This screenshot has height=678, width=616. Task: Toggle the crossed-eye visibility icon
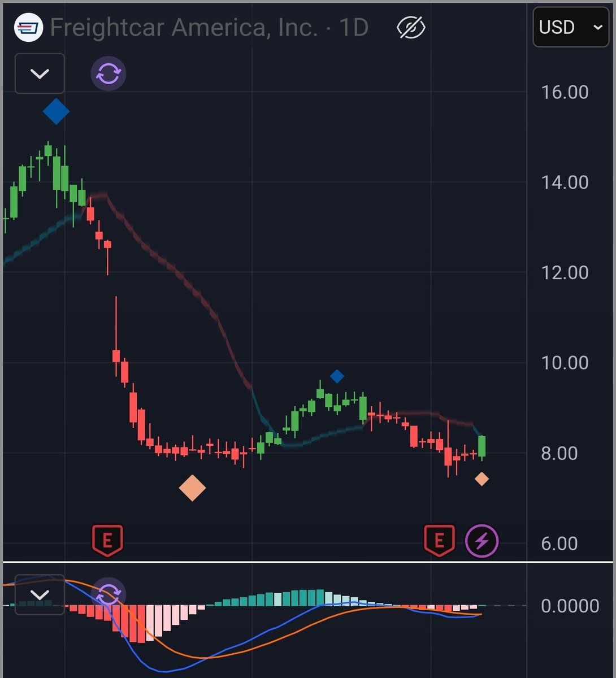pos(411,27)
